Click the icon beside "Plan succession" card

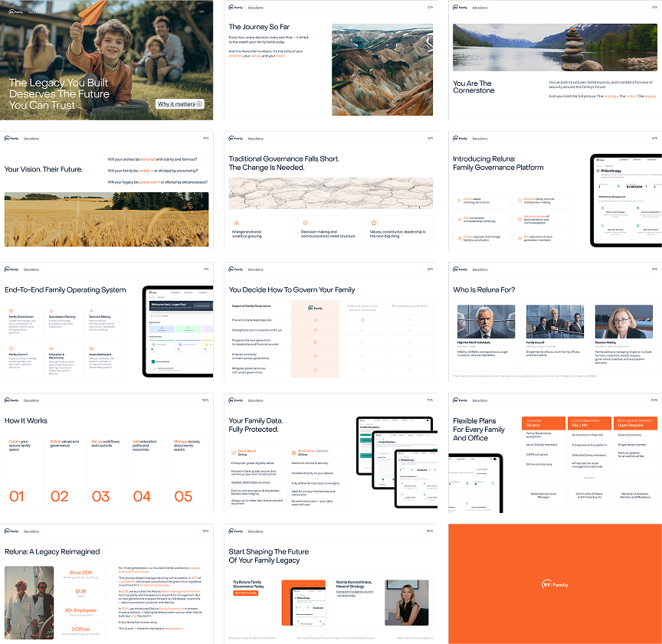[460, 220]
